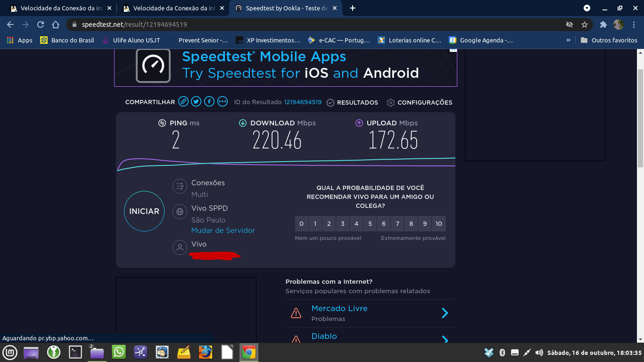Click the Vivo provider person icon
644x362 pixels.
click(180, 247)
